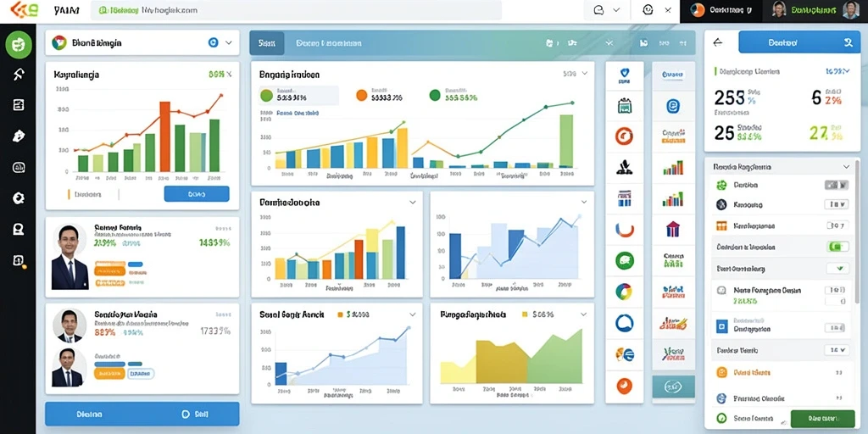Image resolution: width=868 pixels, height=434 pixels.
Task: Click the back arrow in the top right panel
Action: 718,42
